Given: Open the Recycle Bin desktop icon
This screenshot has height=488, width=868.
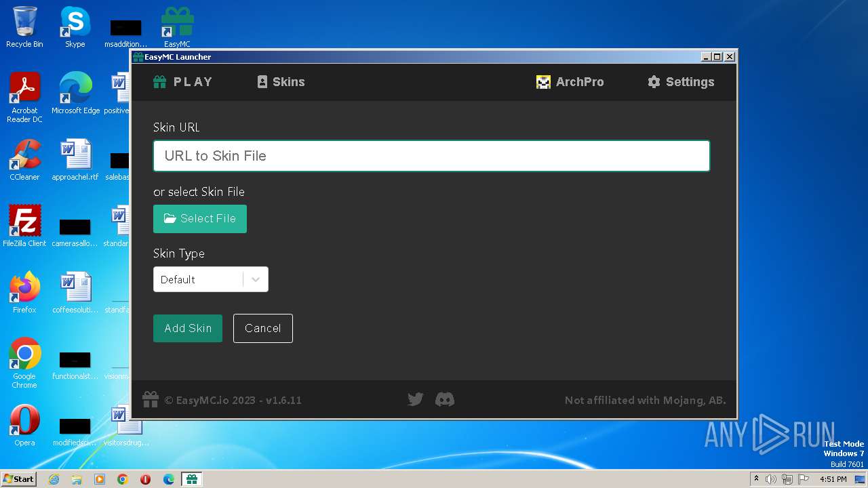Looking at the screenshot, I should click(24, 27).
